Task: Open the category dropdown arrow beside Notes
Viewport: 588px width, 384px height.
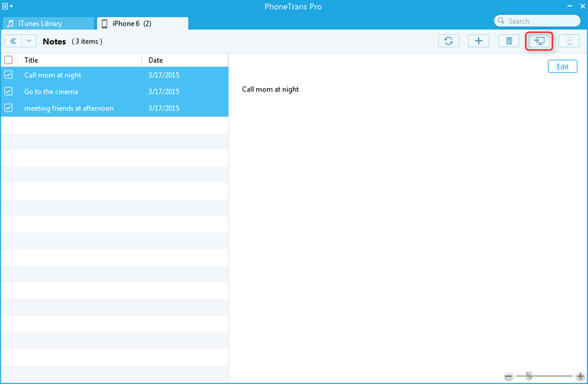Action: pyautogui.click(x=29, y=41)
